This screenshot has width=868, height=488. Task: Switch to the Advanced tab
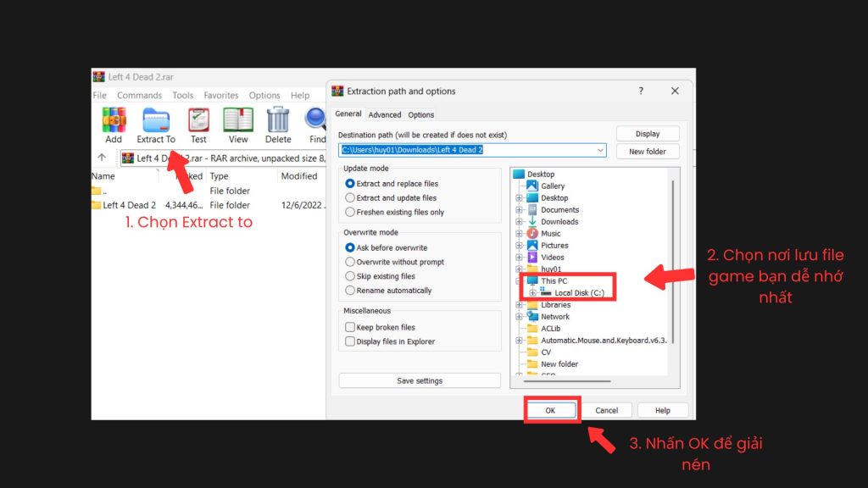[384, 114]
